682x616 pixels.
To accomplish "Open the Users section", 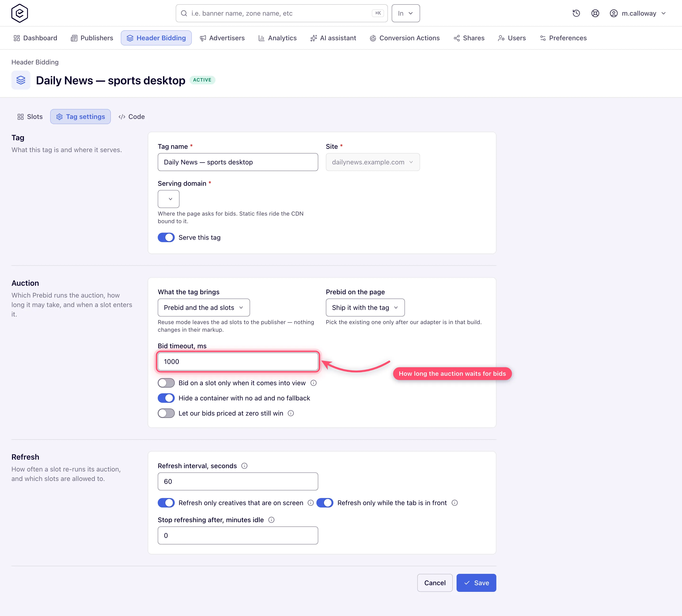I will [x=512, y=38].
